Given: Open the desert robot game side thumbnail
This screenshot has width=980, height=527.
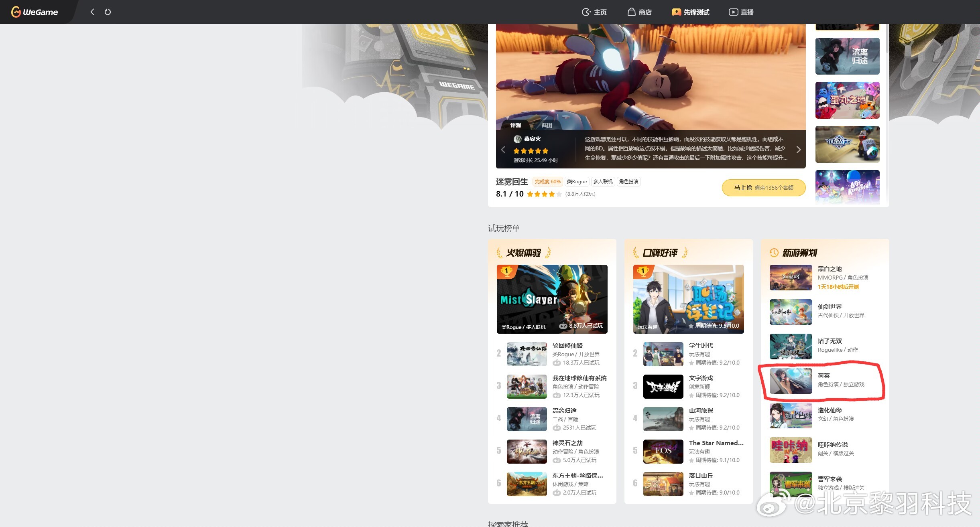Looking at the screenshot, I should [847, 144].
